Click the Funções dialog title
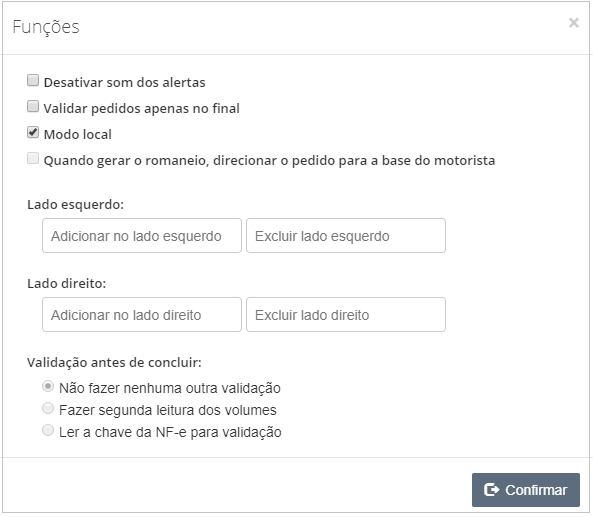The height and width of the screenshot is (517, 593). click(46, 27)
